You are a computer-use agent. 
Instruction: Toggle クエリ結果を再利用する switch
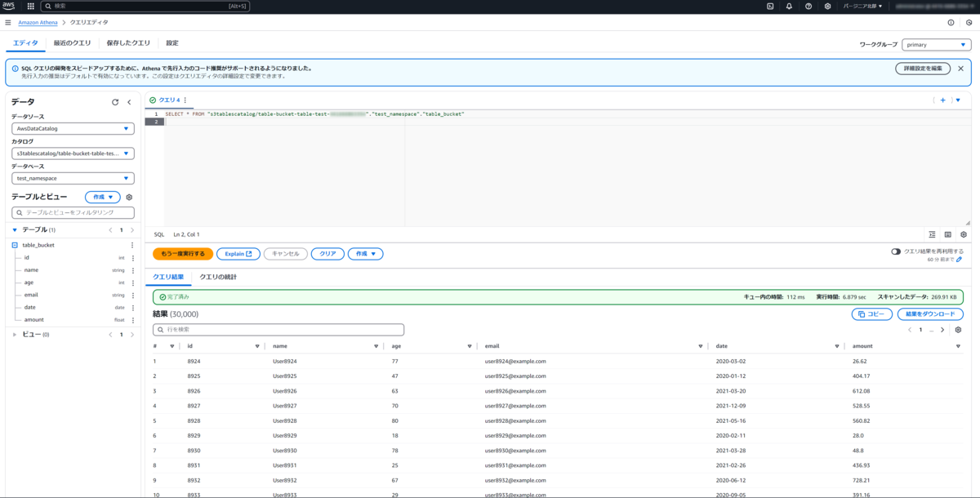(x=896, y=251)
